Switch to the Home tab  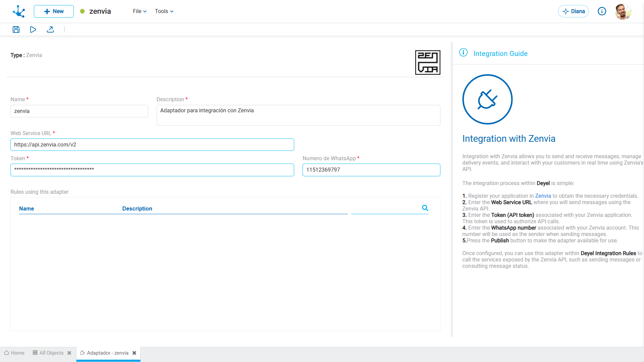click(x=14, y=353)
